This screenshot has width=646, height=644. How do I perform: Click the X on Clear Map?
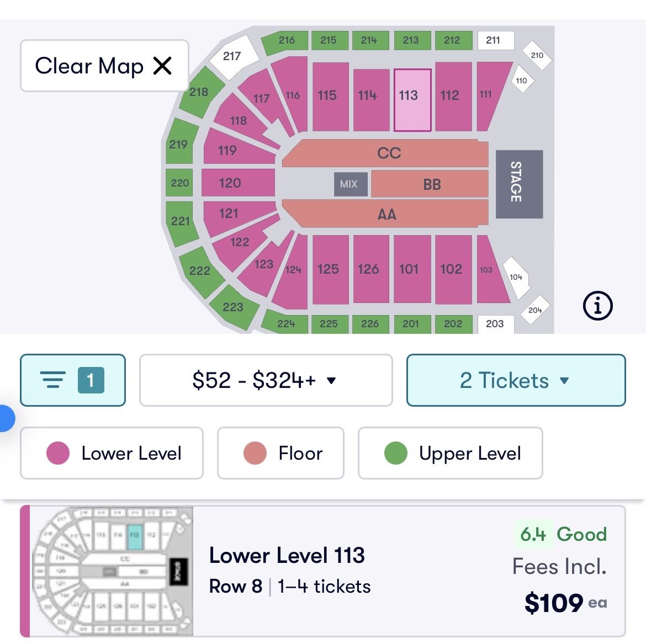(162, 66)
